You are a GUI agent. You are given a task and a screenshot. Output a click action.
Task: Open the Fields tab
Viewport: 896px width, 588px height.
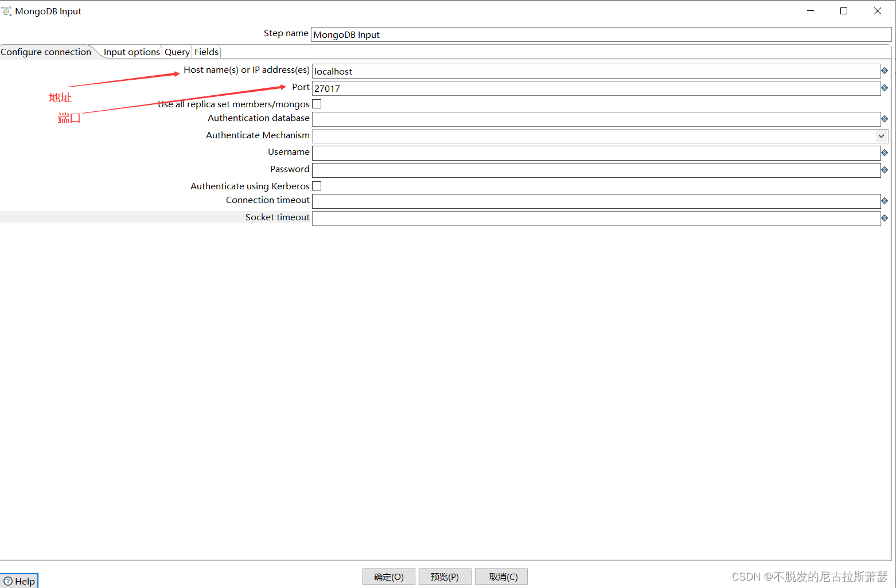coord(207,52)
